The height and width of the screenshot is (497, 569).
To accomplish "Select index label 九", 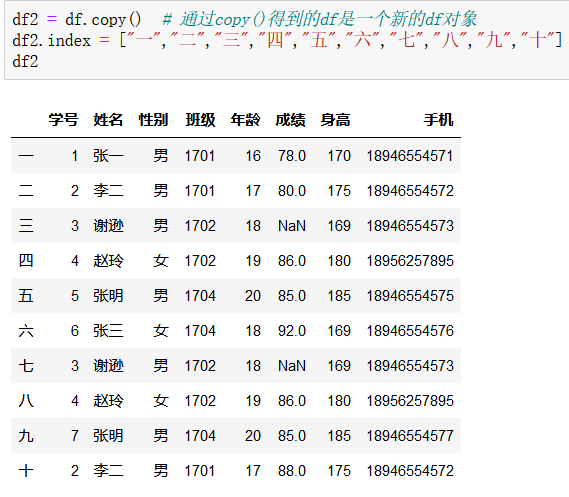I will [x=26, y=435].
